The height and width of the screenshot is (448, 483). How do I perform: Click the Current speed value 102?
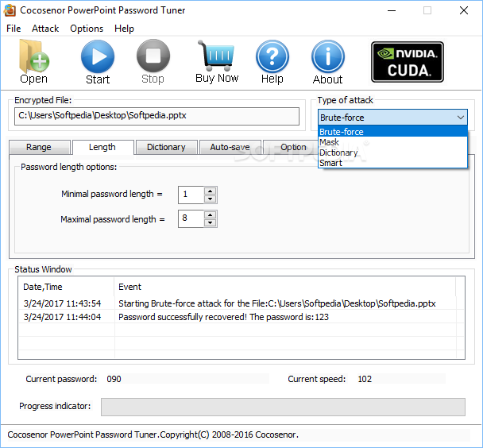(365, 379)
